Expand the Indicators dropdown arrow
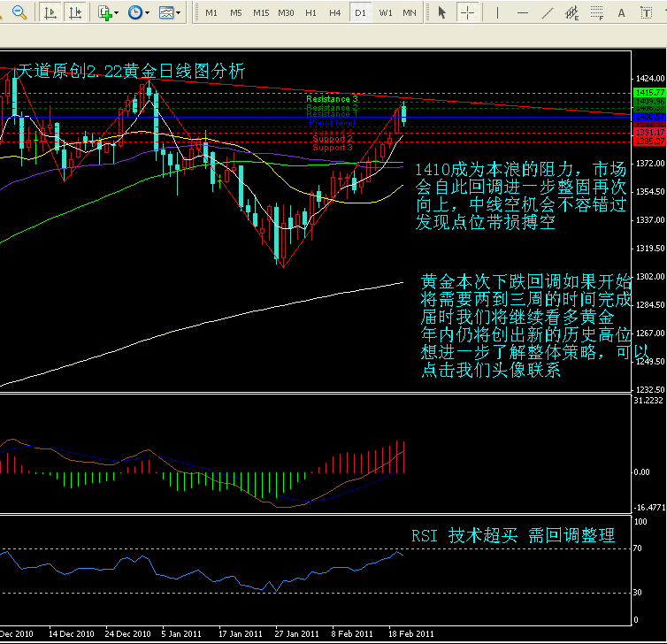Viewport: 667px width, 644px height. [117, 12]
